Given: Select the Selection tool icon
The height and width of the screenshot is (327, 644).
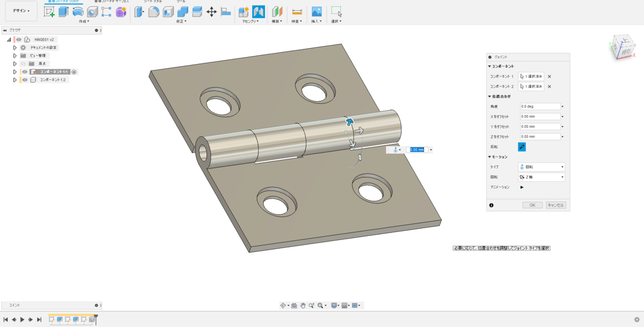Looking at the screenshot, I should point(336,12).
